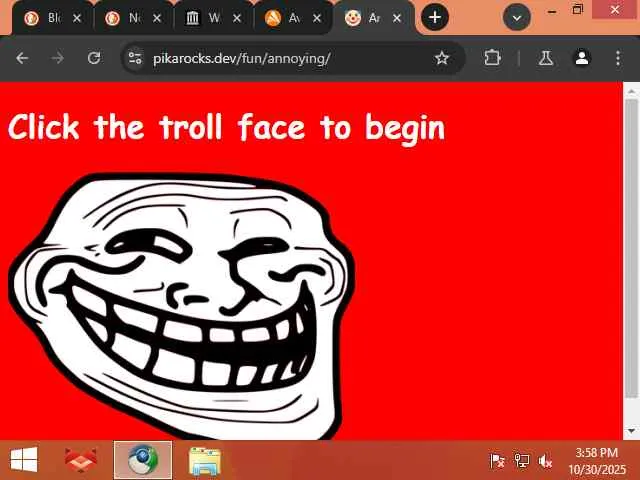Close the 'N' tab
This screenshot has width=640, height=480.
click(x=157, y=18)
